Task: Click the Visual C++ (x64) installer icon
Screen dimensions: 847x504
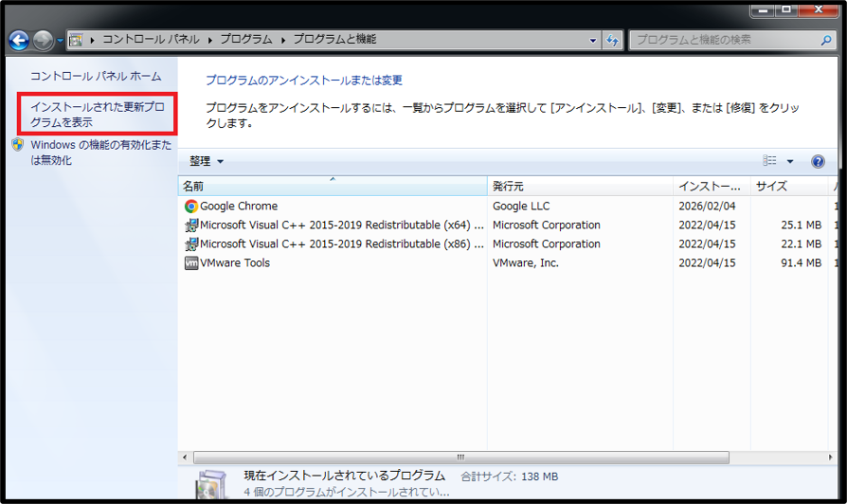Action: click(x=191, y=225)
